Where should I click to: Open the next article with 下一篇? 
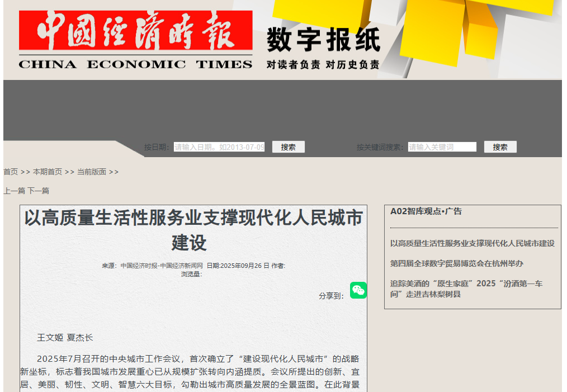pos(38,190)
